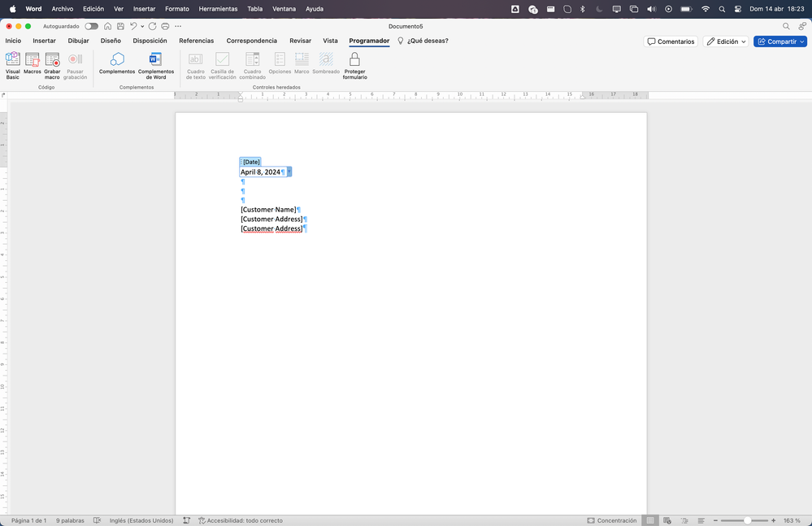Enable Concentración focus mode
812x526 pixels.
point(611,520)
